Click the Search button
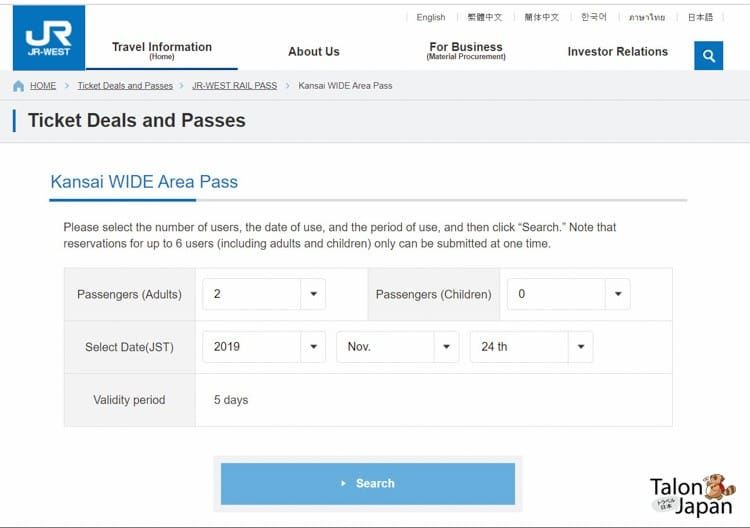 368,484
